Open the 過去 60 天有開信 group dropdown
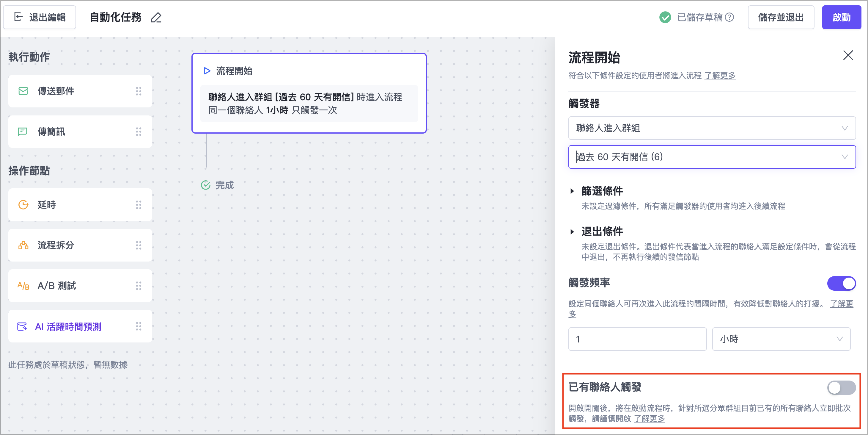Image resolution: width=868 pixels, height=435 pixels. [x=712, y=157]
